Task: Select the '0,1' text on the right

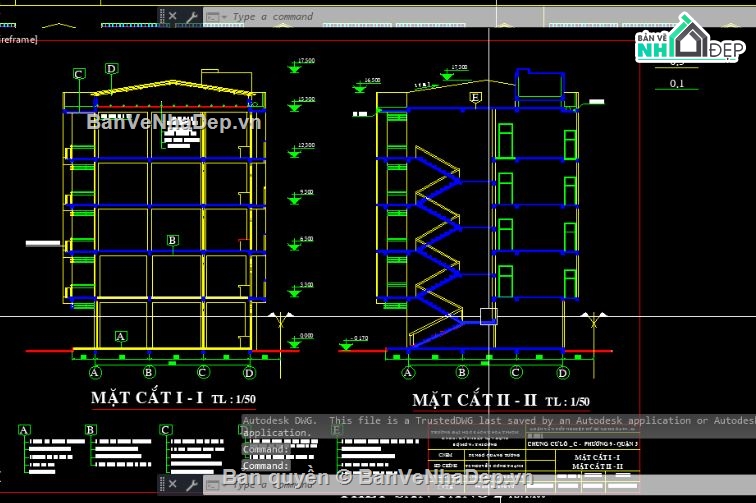Action: (x=677, y=84)
